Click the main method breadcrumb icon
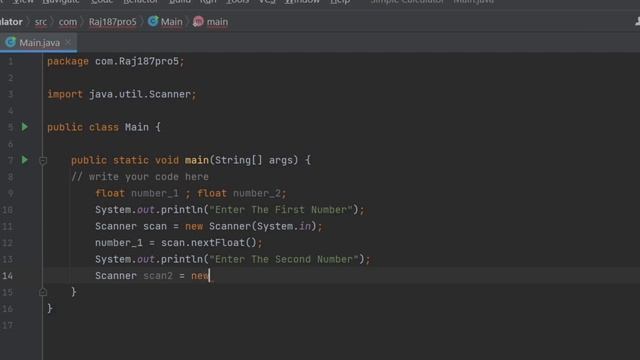640x360 pixels. (198, 21)
